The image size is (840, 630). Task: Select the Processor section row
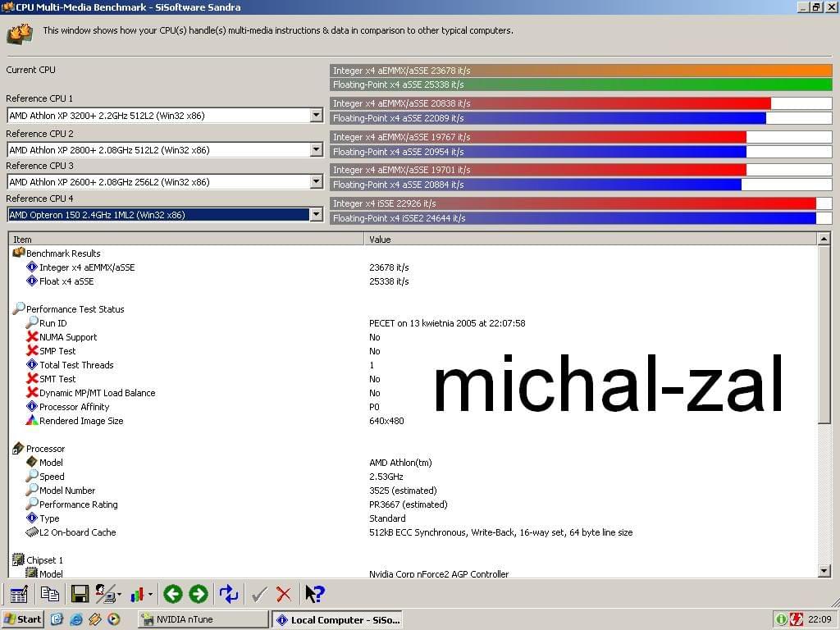pos(46,449)
